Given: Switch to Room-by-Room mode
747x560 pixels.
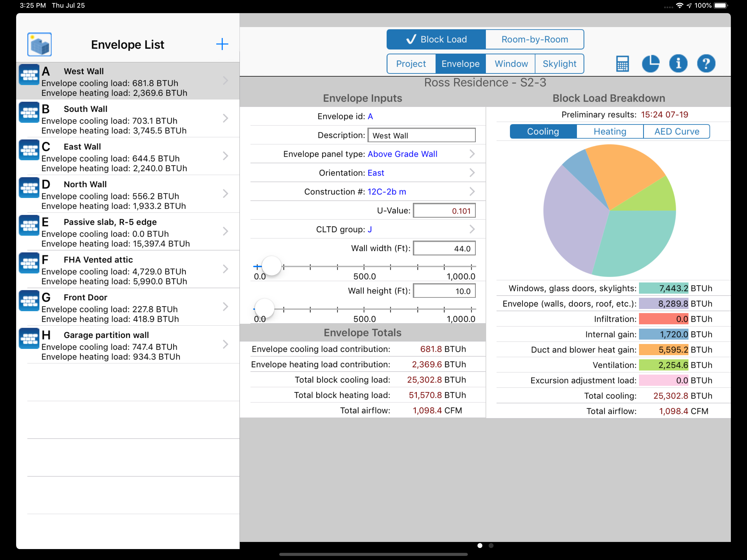Looking at the screenshot, I should point(534,40).
